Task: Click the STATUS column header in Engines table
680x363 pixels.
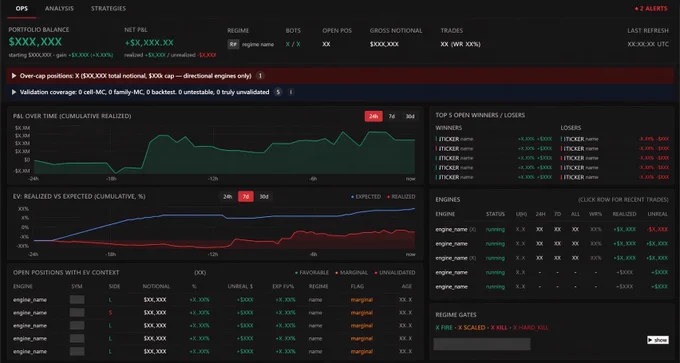Action: 495,214
